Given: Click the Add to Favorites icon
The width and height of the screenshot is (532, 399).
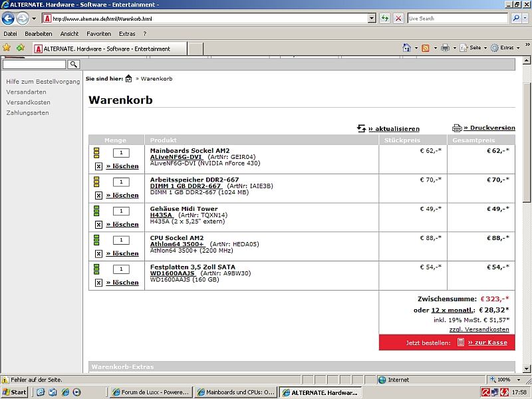Looking at the screenshot, I should (x=21, y=48).
